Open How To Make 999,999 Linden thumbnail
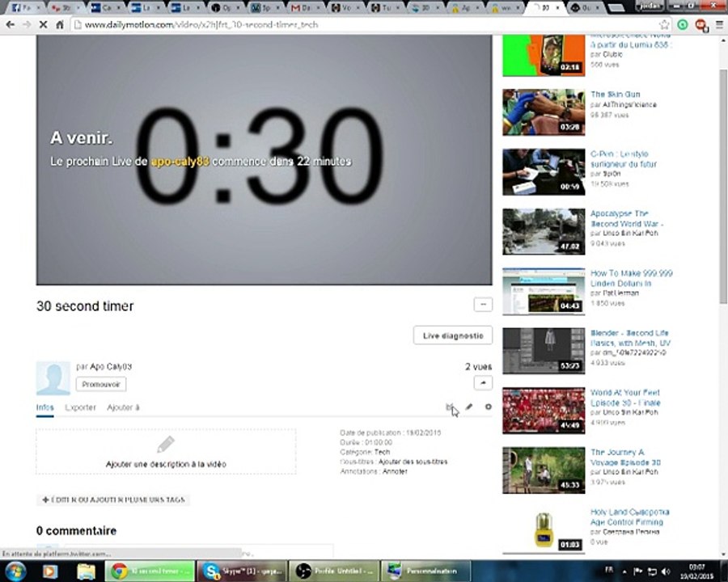This screenshot has width=728, height=582. pos(544,292)
